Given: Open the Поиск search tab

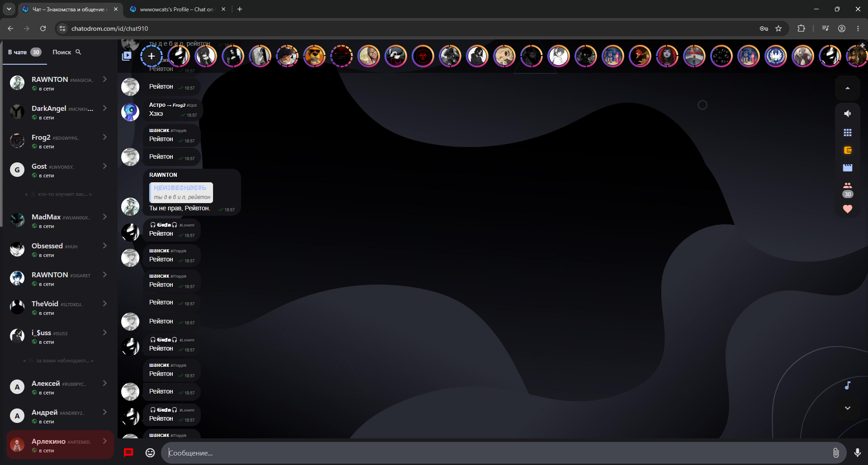Looking at the screenshot, I should [66, 52].
